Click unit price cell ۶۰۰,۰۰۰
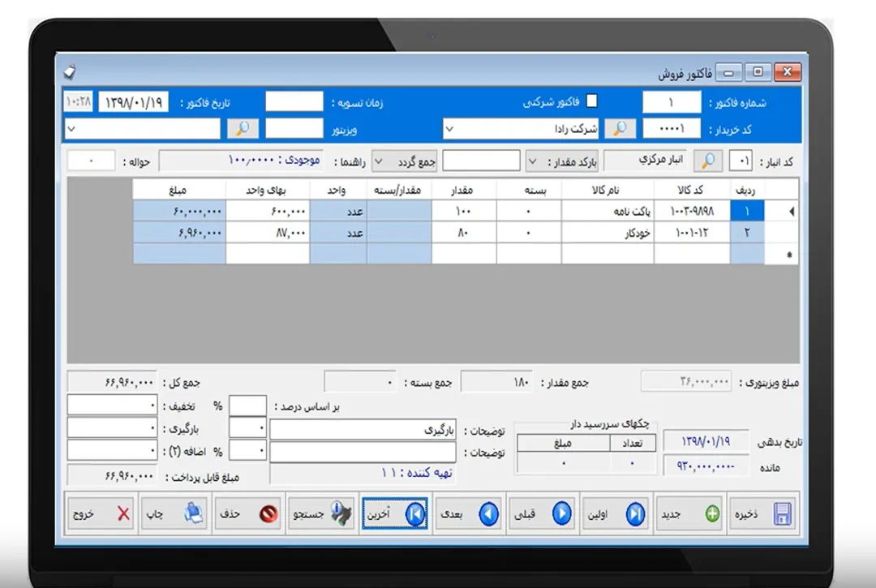Image resolution: width=876 pixels, height=588 pixels. click(267, 211)
